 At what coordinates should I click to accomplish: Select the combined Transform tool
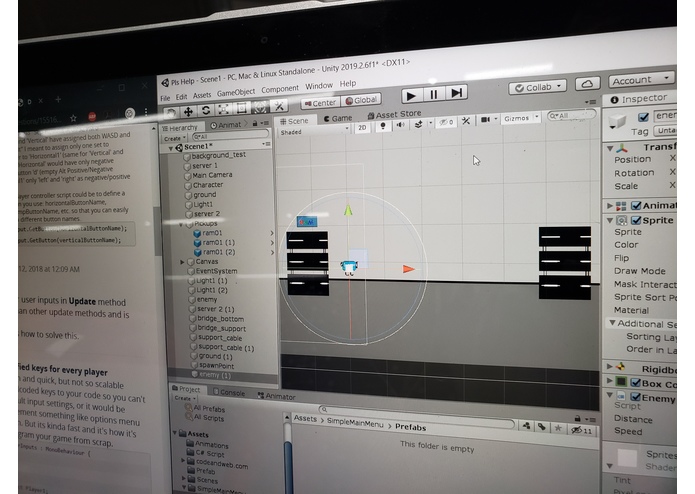point(260,107)
